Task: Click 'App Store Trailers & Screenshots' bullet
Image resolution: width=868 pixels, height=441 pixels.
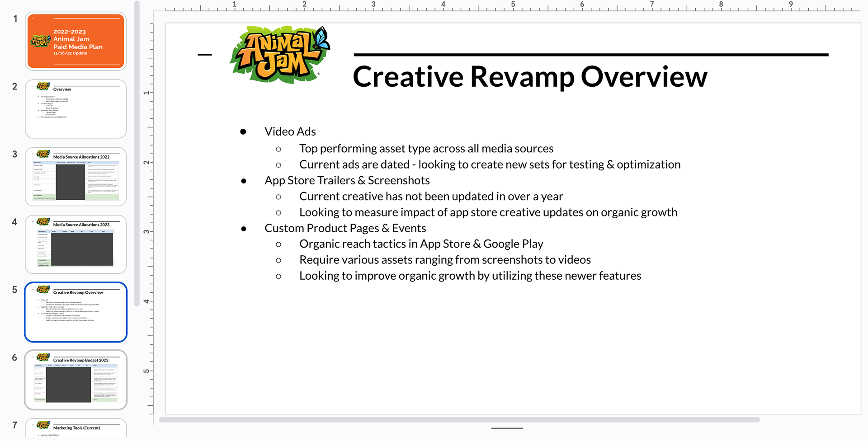Action: 347,180
